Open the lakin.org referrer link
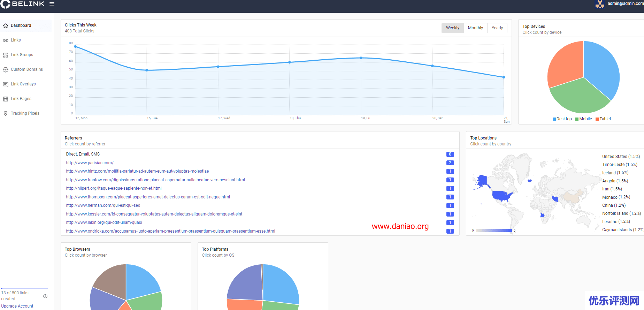This screenshot has height=310, width=644. click(104, 222)
